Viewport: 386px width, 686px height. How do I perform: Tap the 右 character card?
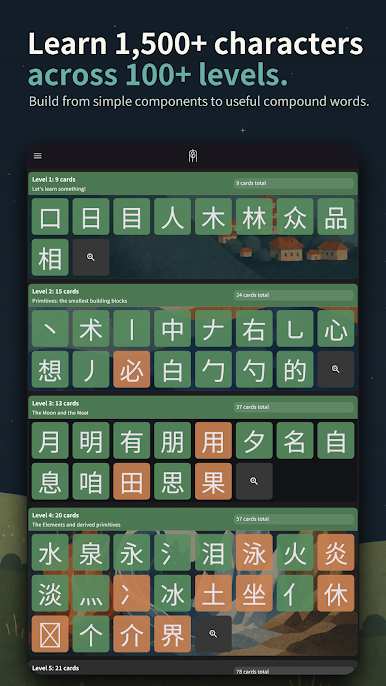coord(254,329)
